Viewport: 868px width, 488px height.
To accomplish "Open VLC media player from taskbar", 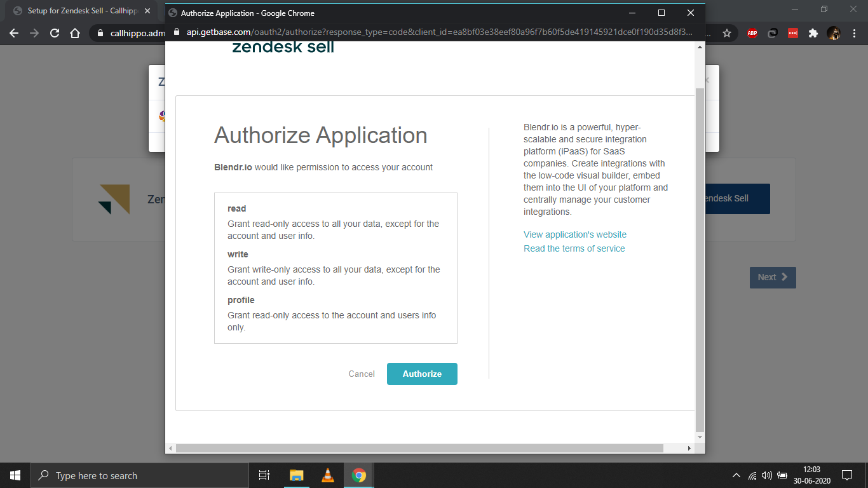I will click(x=328, y=475).
